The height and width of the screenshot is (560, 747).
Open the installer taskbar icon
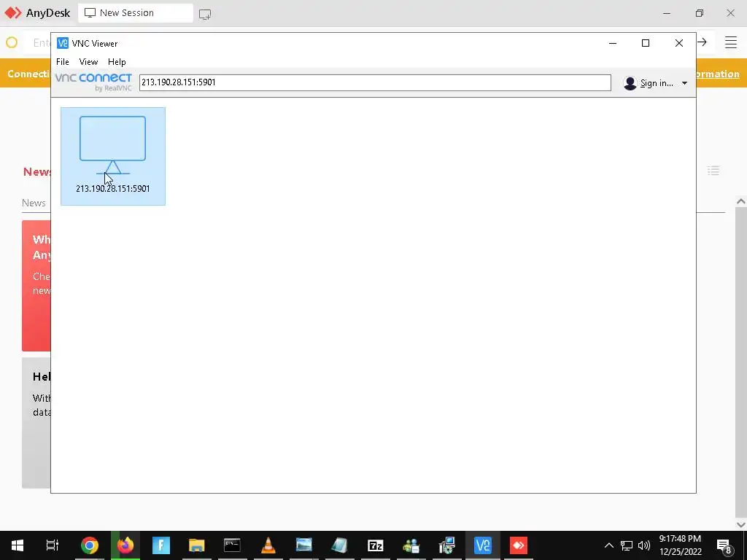coord(447,545)
